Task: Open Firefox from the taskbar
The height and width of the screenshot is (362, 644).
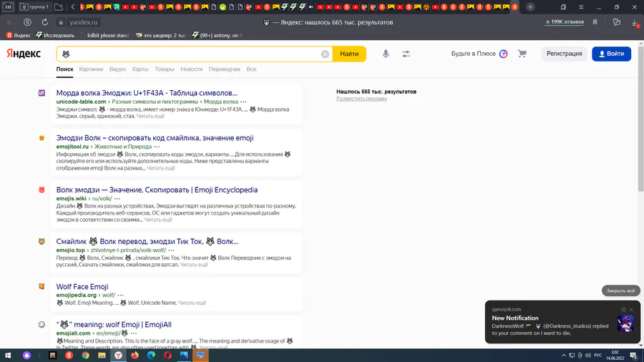Action: (135, 356)
